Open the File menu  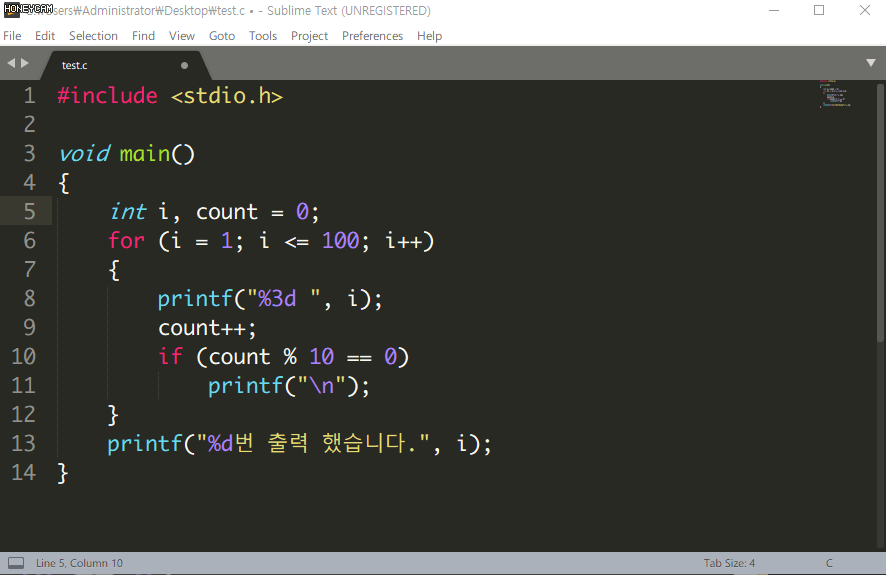coord(12,36)
